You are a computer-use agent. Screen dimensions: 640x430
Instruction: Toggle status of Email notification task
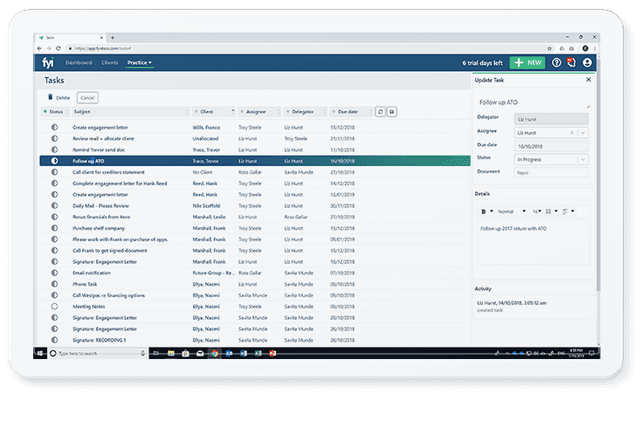[x=54, y=273]
